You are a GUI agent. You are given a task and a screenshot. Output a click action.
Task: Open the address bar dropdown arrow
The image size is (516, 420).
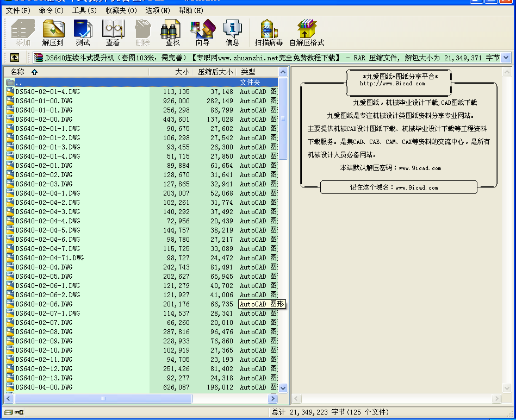coord(506,58)
